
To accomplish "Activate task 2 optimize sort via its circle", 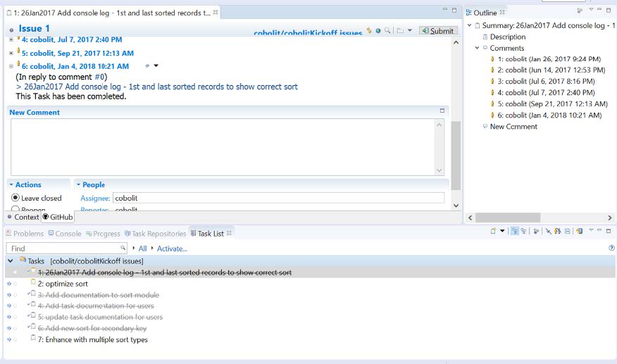I will [x=15, y=284].
